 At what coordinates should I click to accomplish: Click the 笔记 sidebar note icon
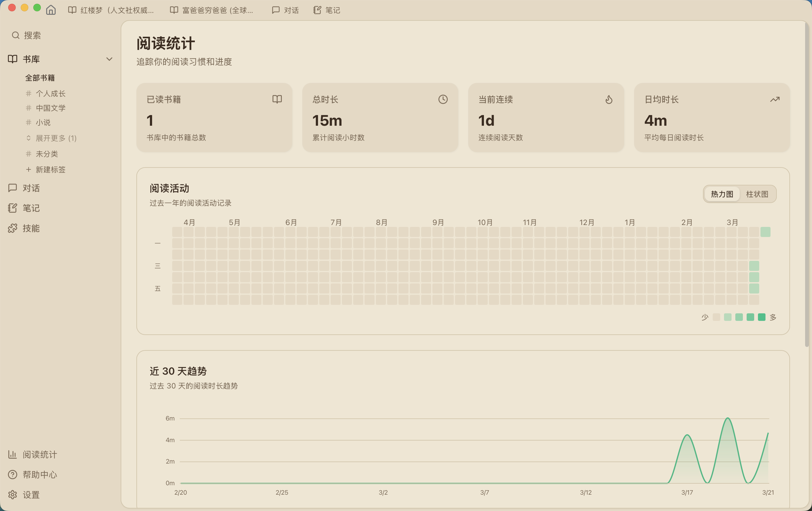[x=13, y=208]
